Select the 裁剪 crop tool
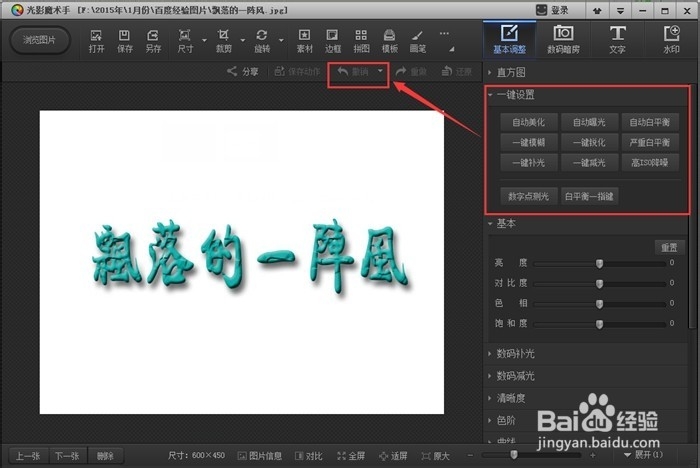 coord(224,41)
